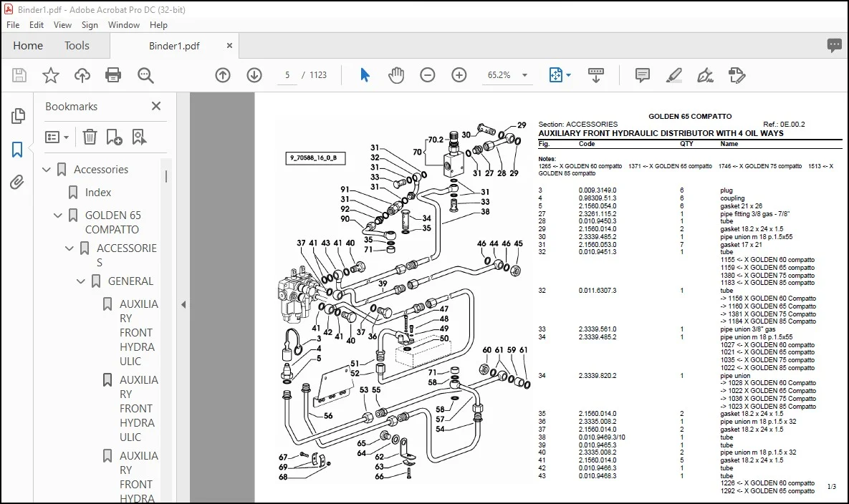
Task: Add document to starred bookmarks
Action: (50, 75)
